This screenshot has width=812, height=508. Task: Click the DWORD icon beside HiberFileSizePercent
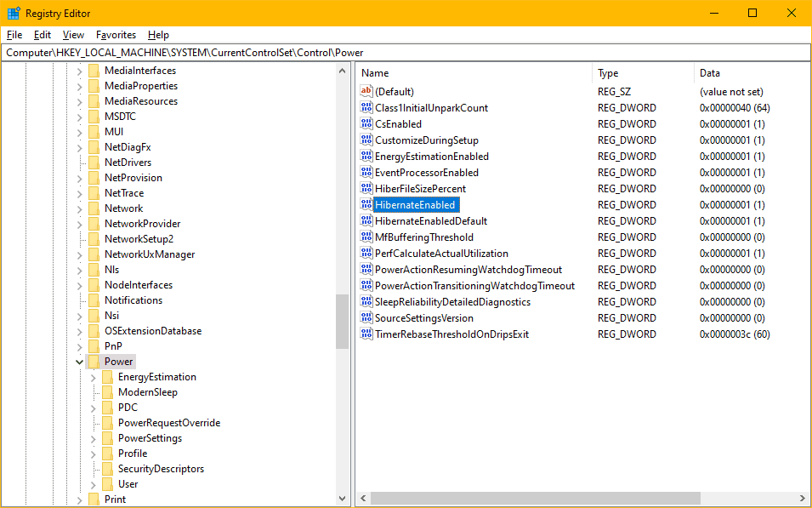pos(367,188)
